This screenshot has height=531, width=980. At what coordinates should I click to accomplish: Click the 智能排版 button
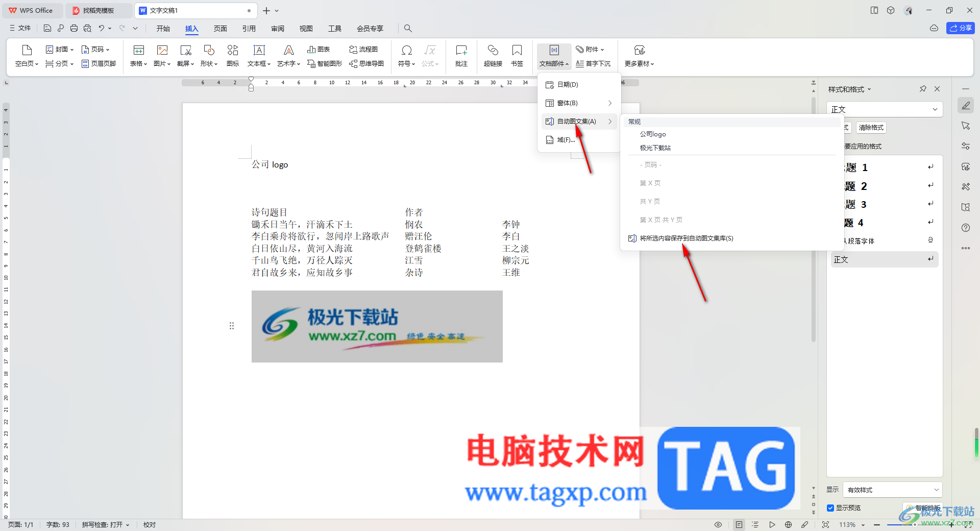(x=924, y=508)
